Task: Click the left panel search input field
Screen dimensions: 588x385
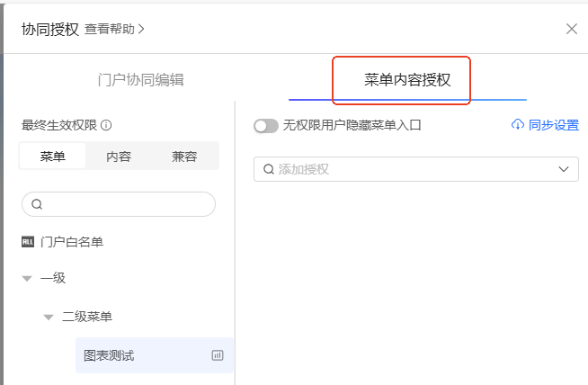Action: (126, 204)
